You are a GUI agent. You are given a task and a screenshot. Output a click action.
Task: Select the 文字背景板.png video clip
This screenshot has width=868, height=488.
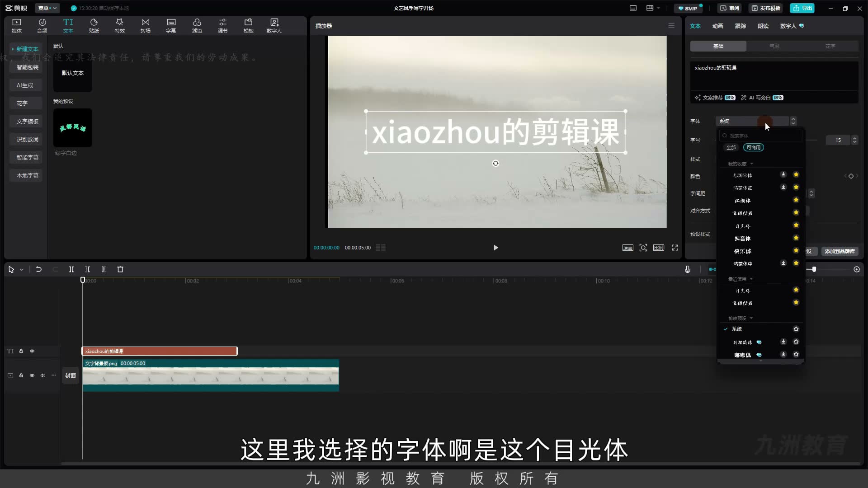pyautogui.click(x=211, y=375)
